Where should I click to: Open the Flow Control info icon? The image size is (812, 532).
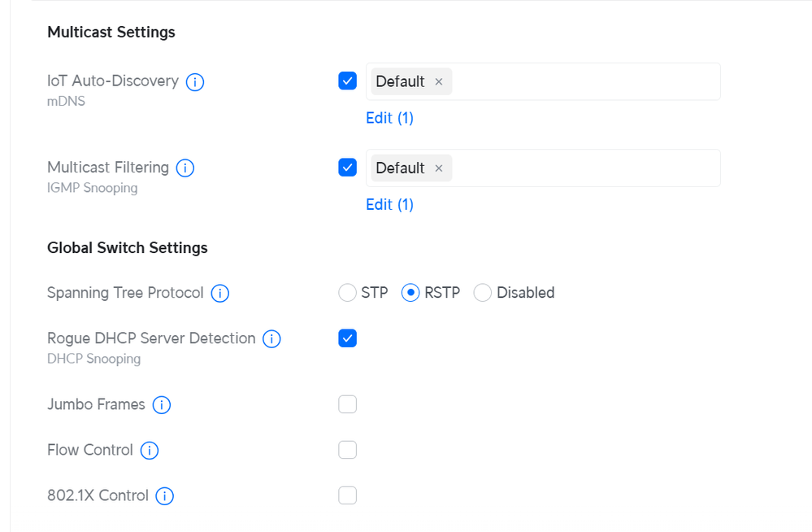coord(150,451)
